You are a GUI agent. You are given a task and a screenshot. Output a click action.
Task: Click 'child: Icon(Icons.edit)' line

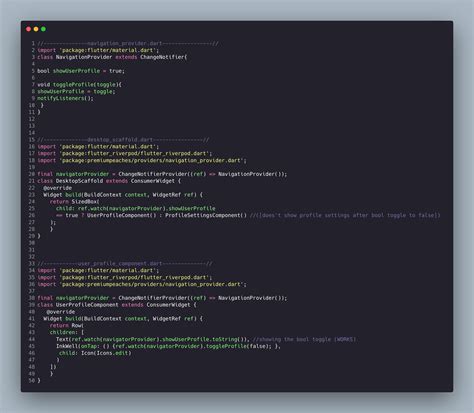(95, 353)
